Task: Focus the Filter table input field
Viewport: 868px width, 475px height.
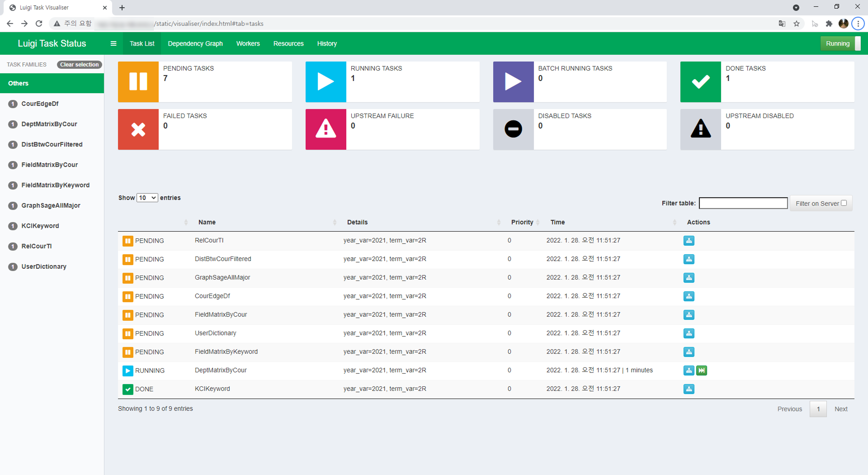Action: 743,203
